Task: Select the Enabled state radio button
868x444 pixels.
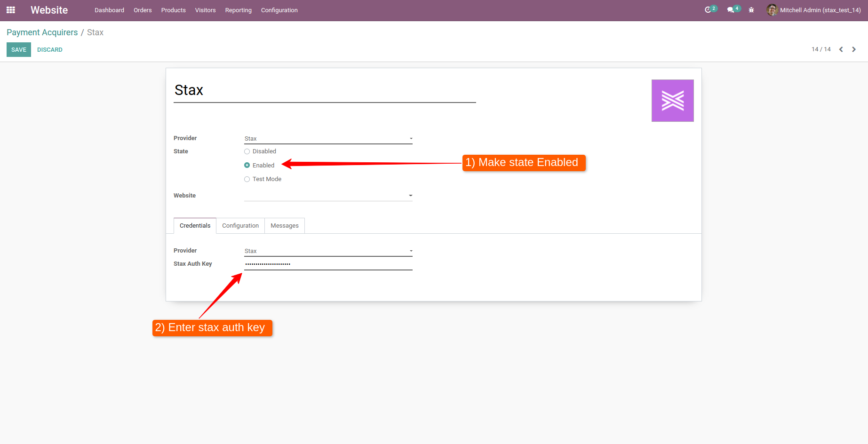Action: (247, 165)
